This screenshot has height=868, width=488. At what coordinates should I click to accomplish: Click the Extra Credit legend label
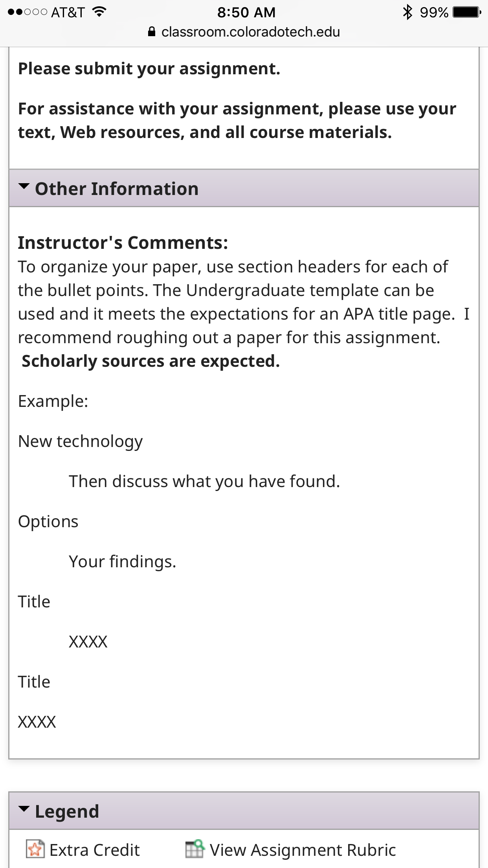click(x=94, y=850)
